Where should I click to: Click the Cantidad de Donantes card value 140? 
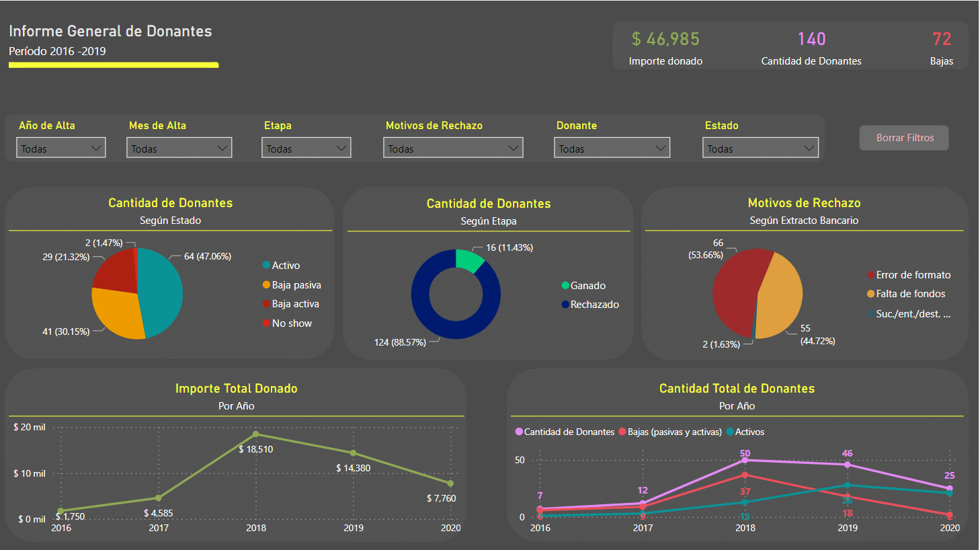pos(811,40)
